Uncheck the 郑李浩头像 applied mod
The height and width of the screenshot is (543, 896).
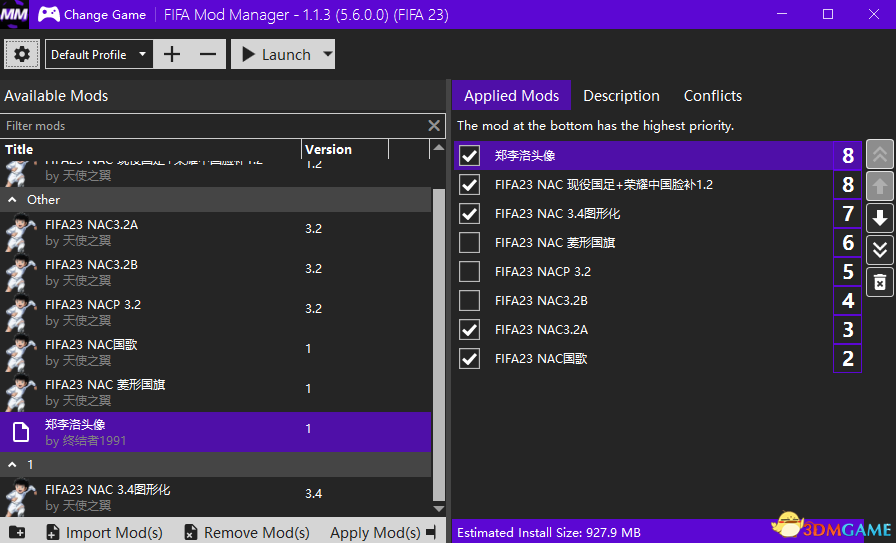pyautogui.click(x=469, y=156)
